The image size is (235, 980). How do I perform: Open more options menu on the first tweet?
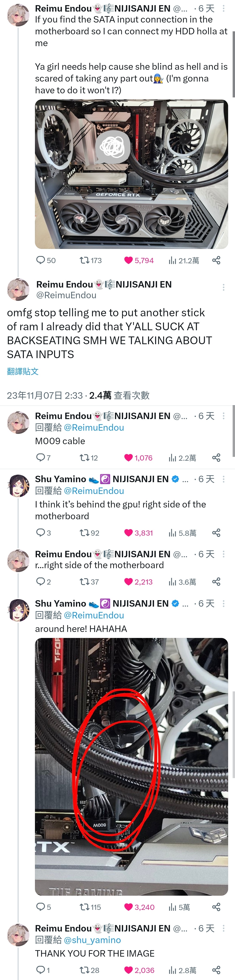point(224,8)
